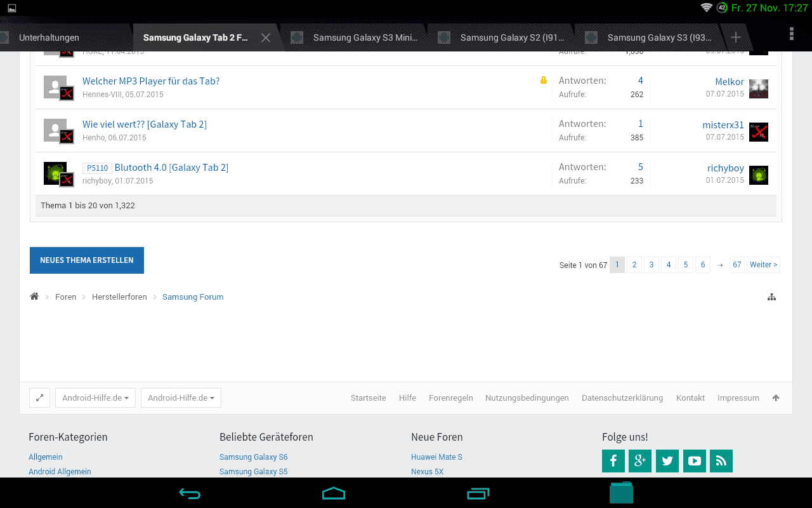812x508 pixels.
Task: Click the page-range arrow in pagination
Action: click(x=720, y=265)
